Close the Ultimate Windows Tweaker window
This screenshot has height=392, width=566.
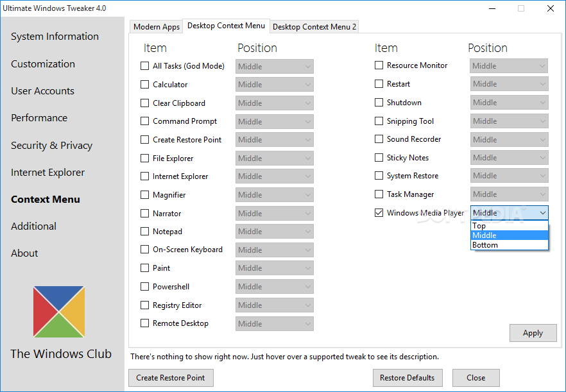(551, 8)
